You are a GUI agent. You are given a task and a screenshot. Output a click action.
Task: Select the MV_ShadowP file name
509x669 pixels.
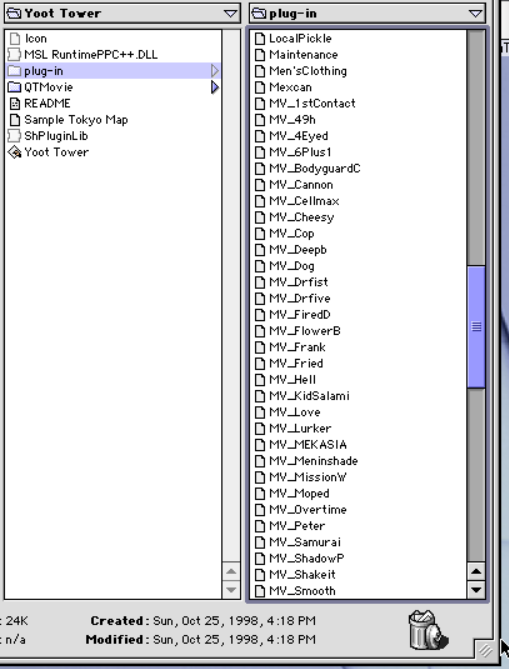click(x=307, y=558)
